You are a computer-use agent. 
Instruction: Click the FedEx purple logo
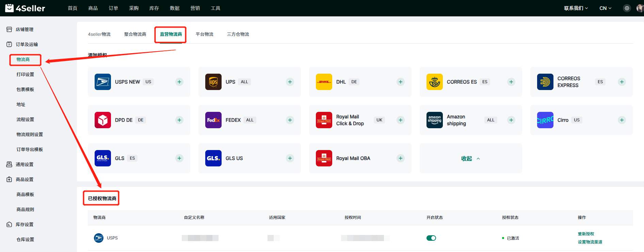pos(213,120)
